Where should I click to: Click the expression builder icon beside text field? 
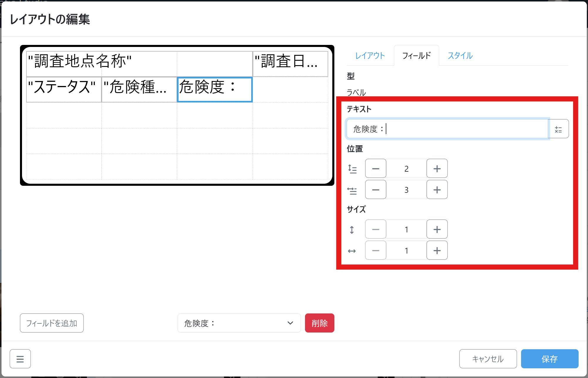coord(558,129)
